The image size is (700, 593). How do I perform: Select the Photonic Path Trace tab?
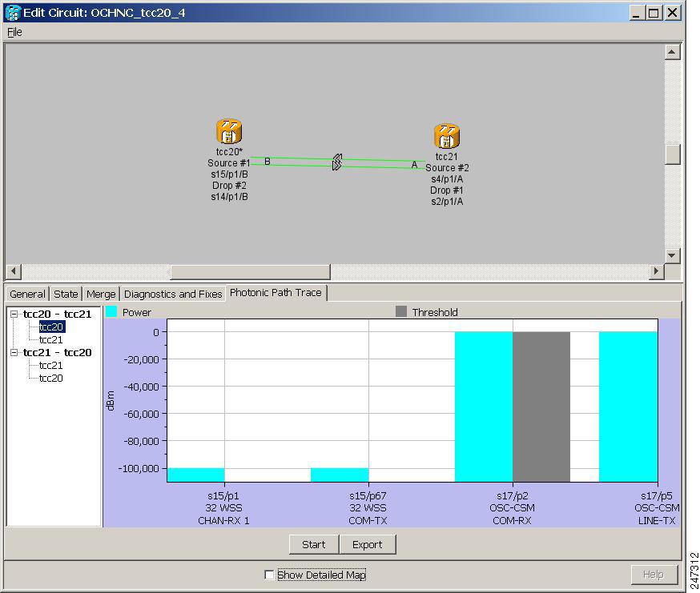(x=276, y=293)
